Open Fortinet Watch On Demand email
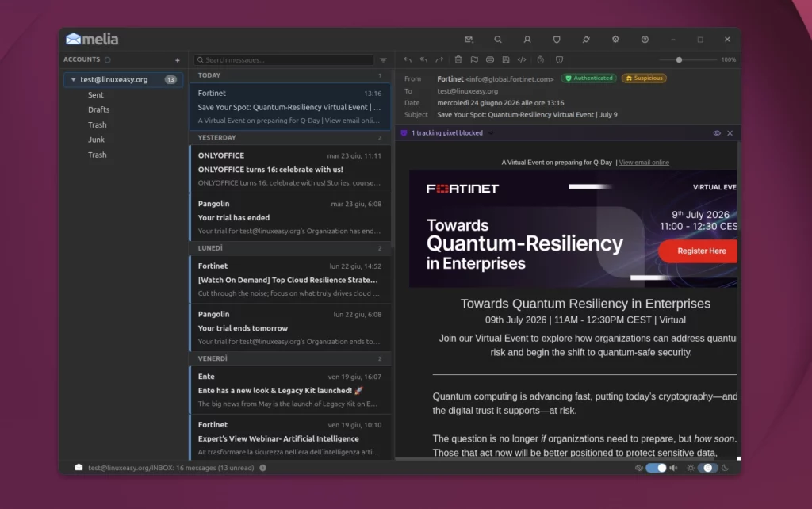The height and width of the screenshot is (509, 812). (289, 280)
